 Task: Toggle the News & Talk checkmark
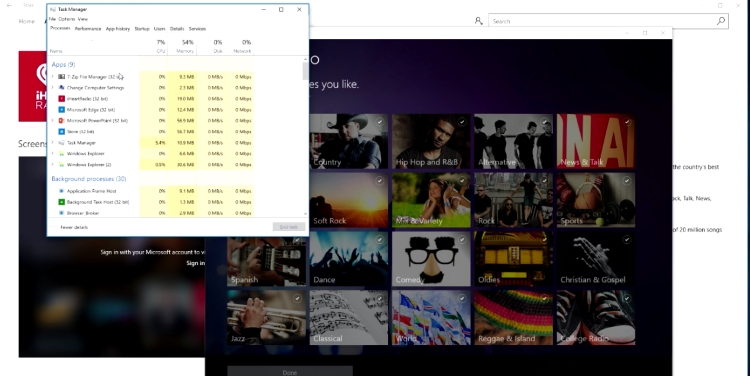click(627, 122)
